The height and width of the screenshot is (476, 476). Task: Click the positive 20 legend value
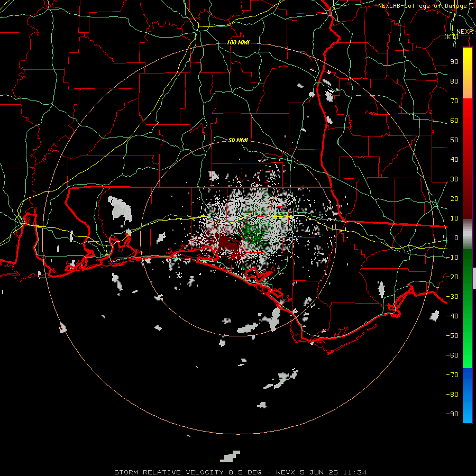(454, 199)
